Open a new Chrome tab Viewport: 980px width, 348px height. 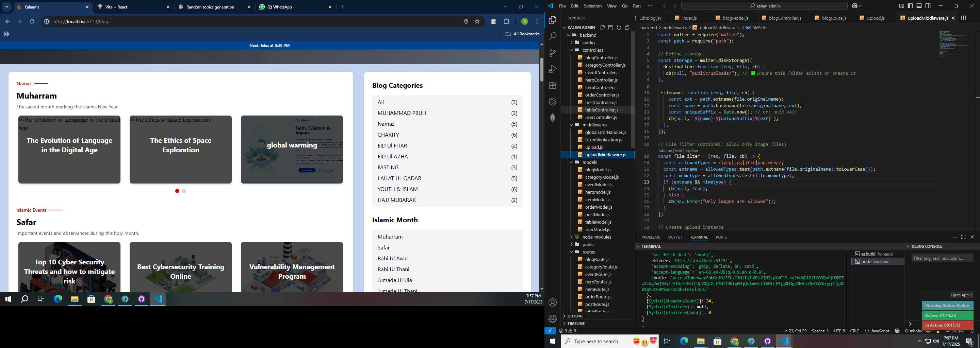click(342, 7)
